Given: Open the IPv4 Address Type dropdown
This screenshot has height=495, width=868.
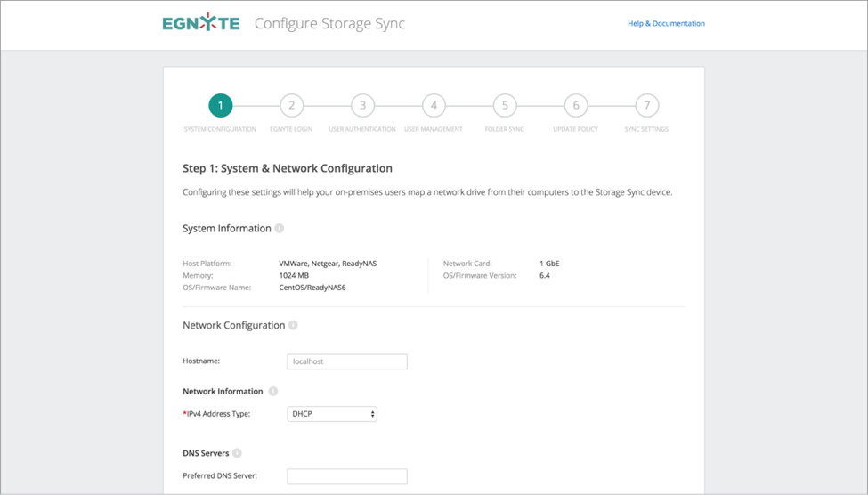Looking at the screenshot, I should point(332,414).
